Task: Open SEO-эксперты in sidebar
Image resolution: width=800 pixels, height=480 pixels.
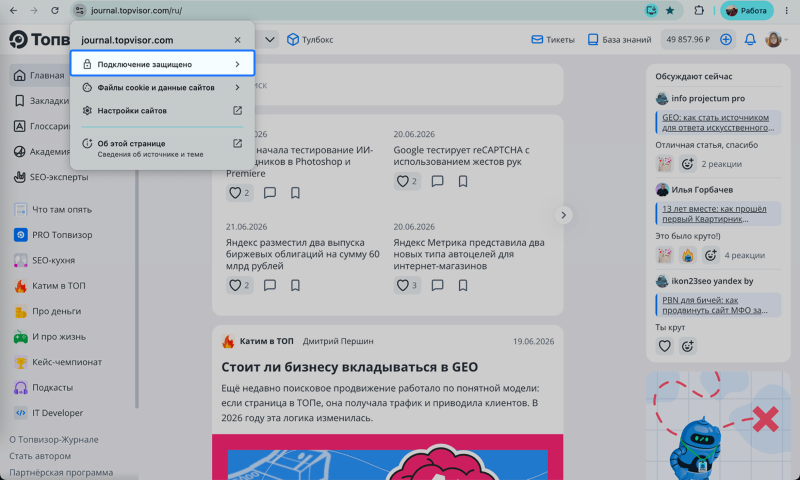Action: click(x=51, y=177)
